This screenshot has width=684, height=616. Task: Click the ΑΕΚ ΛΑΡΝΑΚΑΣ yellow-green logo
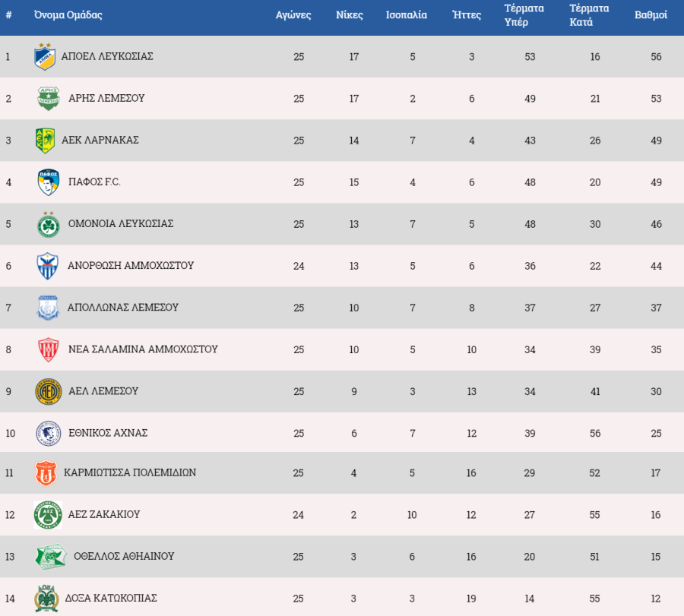click(46, 141)
